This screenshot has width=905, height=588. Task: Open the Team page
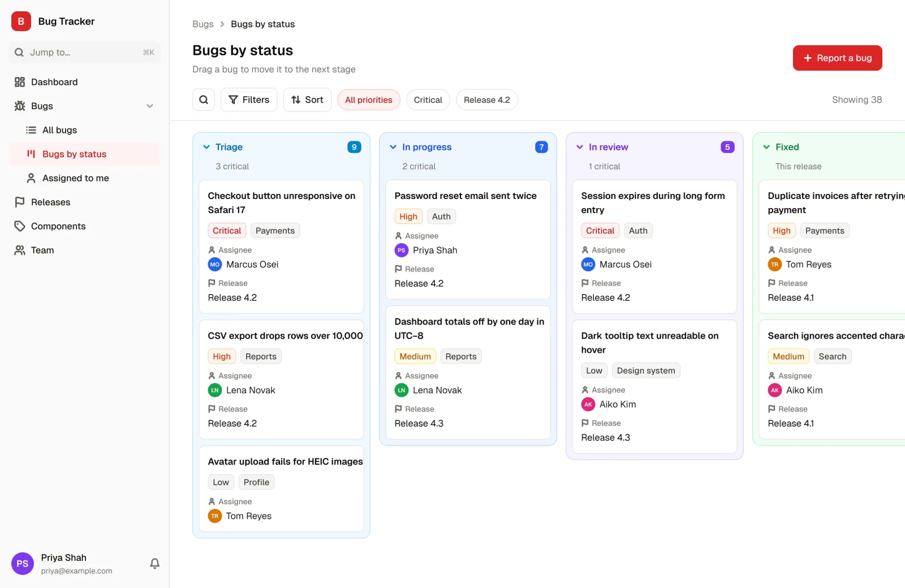point(85,250)
